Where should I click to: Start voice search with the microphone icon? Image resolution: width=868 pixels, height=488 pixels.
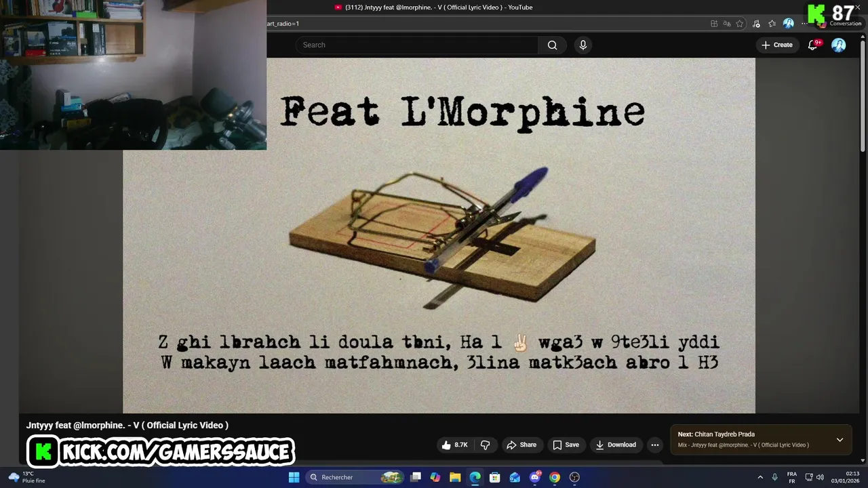coord(583,45)
